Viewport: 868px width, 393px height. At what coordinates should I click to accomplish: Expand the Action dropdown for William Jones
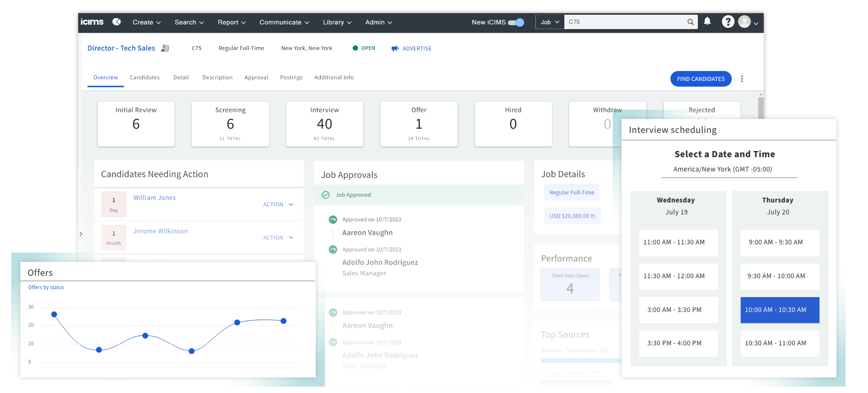pyautogui.click(x=278, y=204)
